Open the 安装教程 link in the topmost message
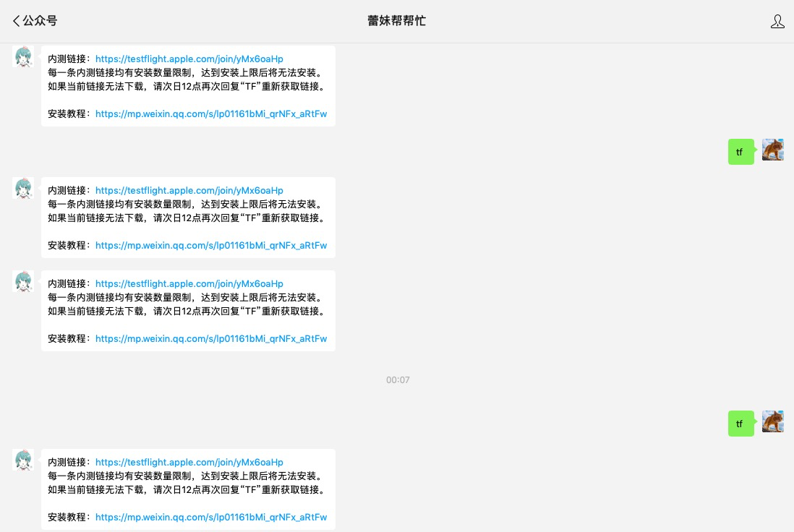The image size is (794, 532). [x=210, y=114]
